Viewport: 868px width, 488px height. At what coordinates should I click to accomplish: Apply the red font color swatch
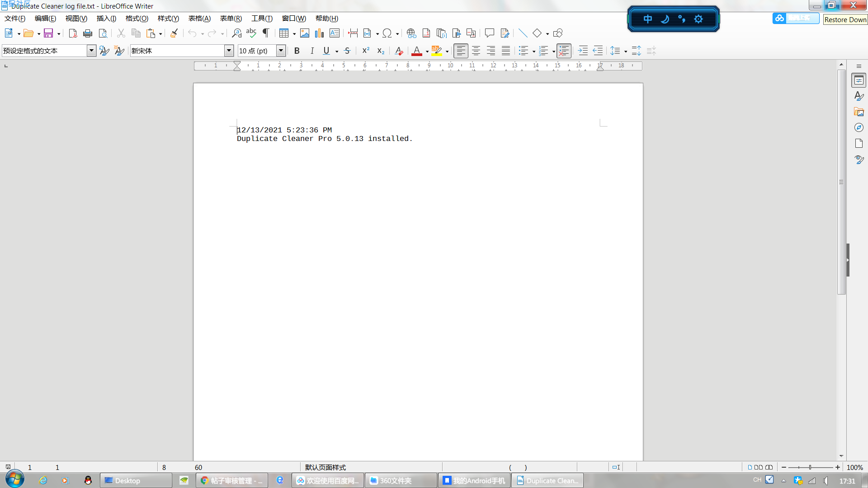[x=417, y=51]
